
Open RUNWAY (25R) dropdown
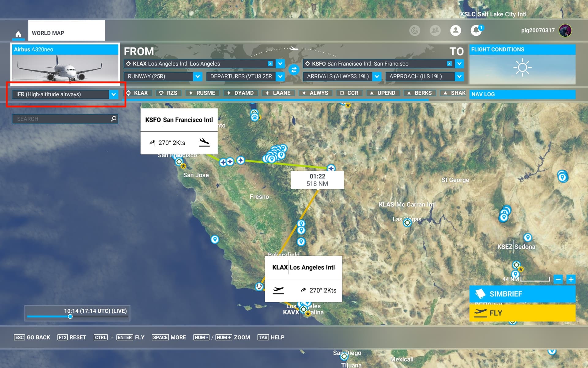click(198, 76)
